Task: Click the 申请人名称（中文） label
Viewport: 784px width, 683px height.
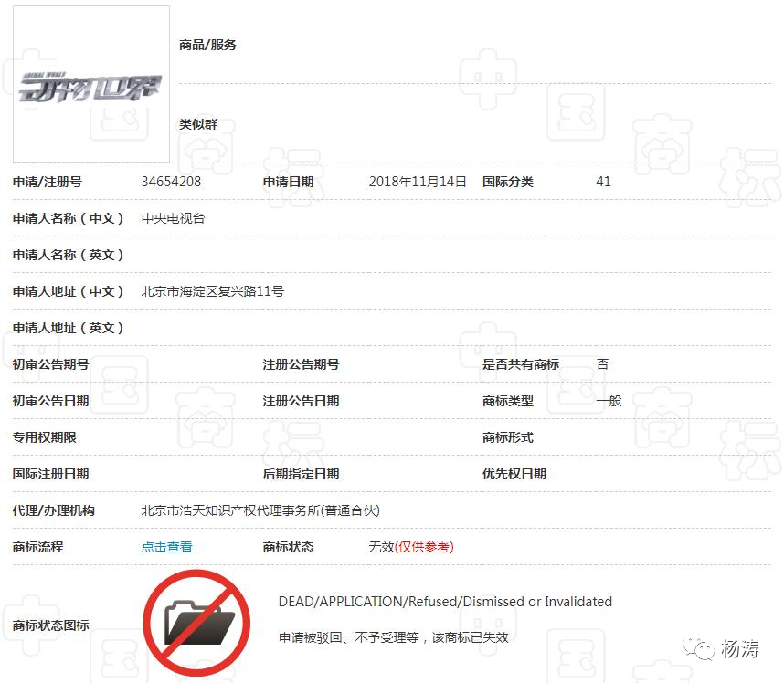Action: pos(68,218)
